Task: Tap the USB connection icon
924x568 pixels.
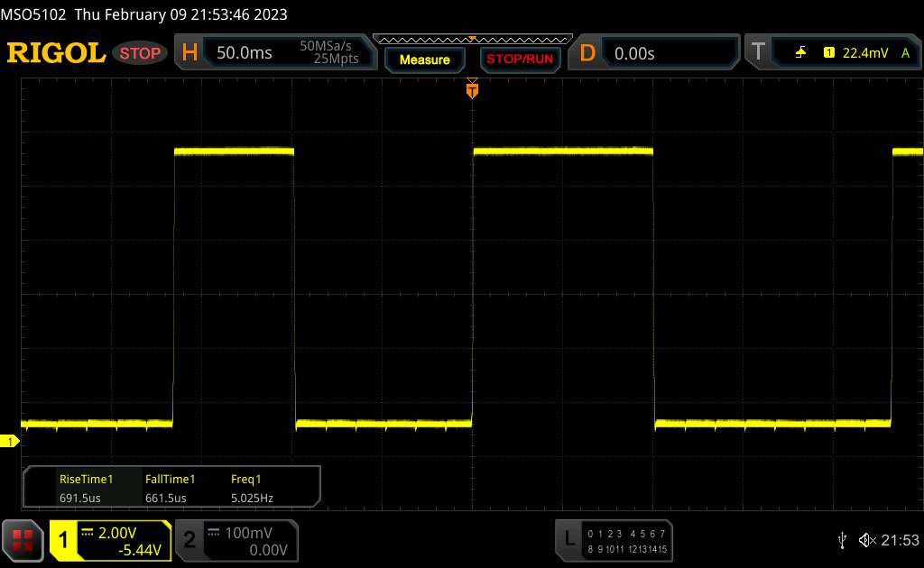Action: (x=842, y=540)
